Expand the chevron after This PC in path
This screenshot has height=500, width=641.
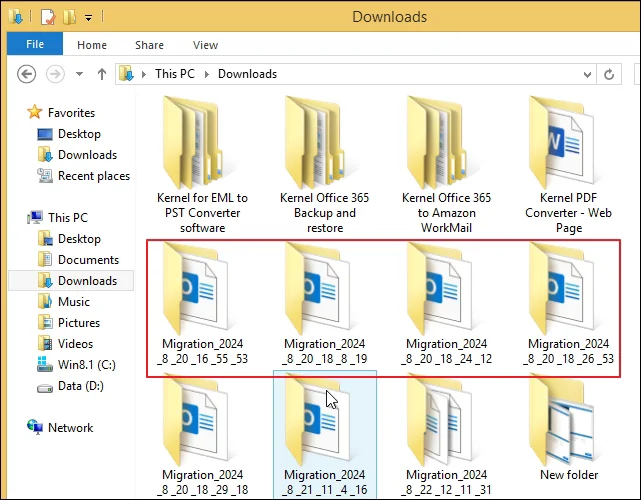(x=207, y=74)
